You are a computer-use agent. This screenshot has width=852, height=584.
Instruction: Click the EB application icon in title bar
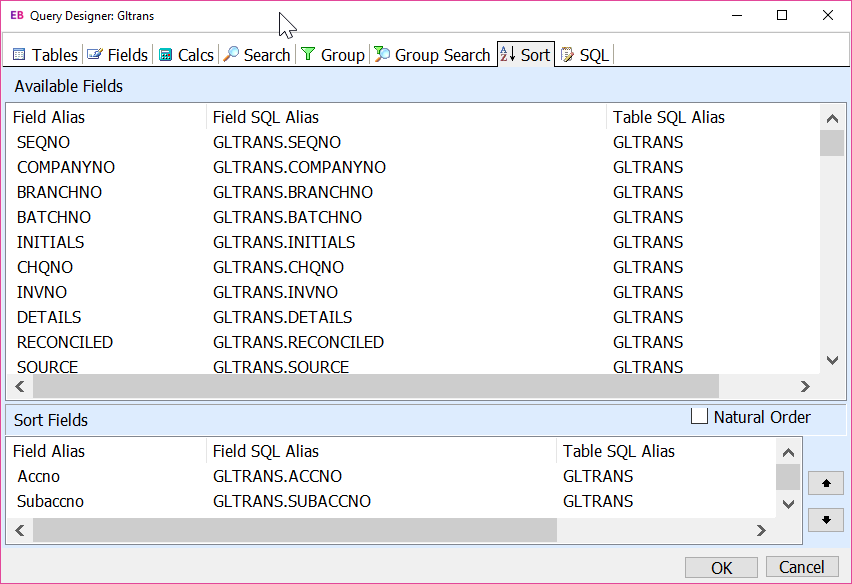pos(16,16)
